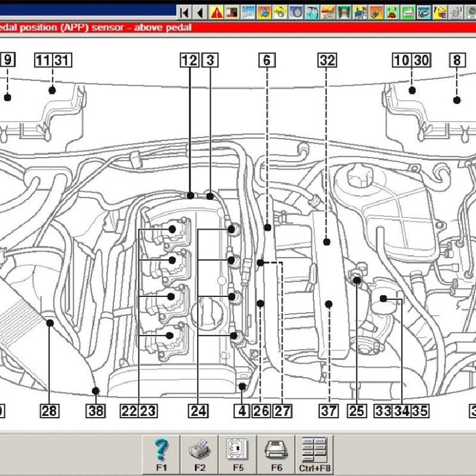
Task: Click the orange key remote icon
Action: (376, 12)
